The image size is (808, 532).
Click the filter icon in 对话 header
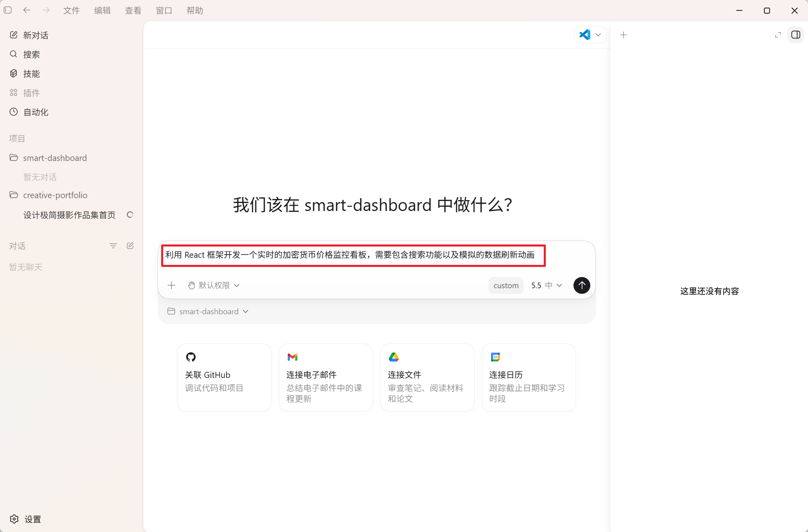coord(113,246)
